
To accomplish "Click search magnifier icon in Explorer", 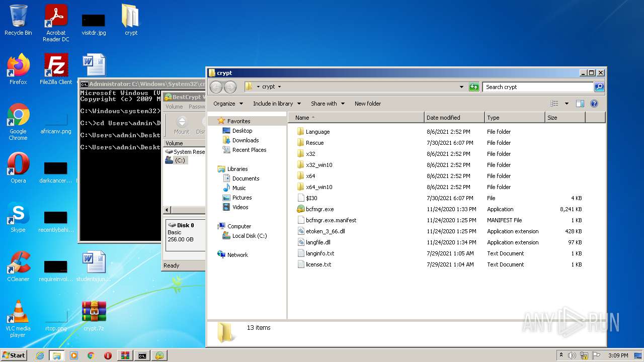I will [599, 87].
